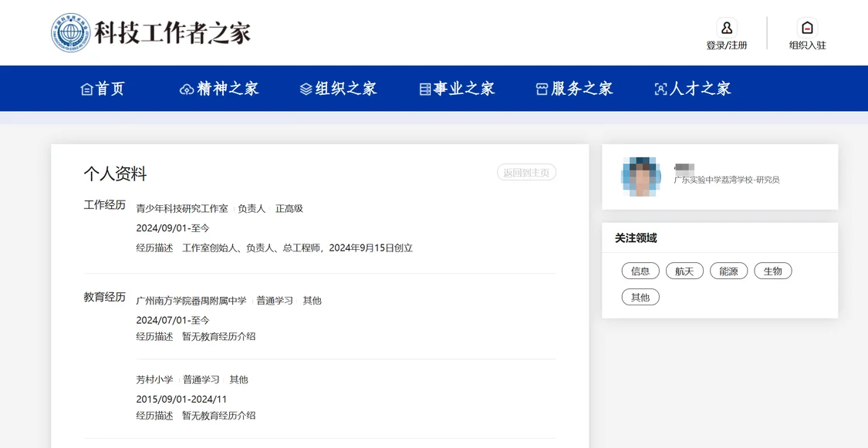Screen dimensions: 868x448
Task: Click the cloud icon beside 精神之家
Action: [x=187, y=89]
